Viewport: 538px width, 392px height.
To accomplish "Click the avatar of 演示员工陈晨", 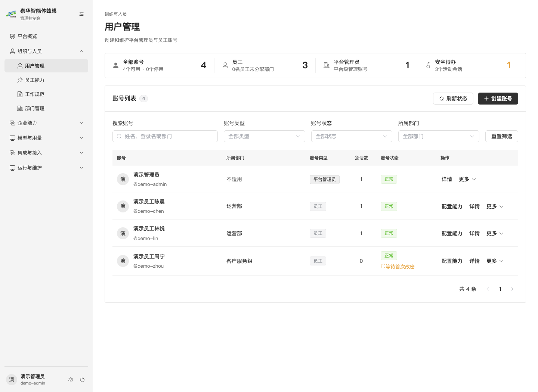I will click(123, 206).
